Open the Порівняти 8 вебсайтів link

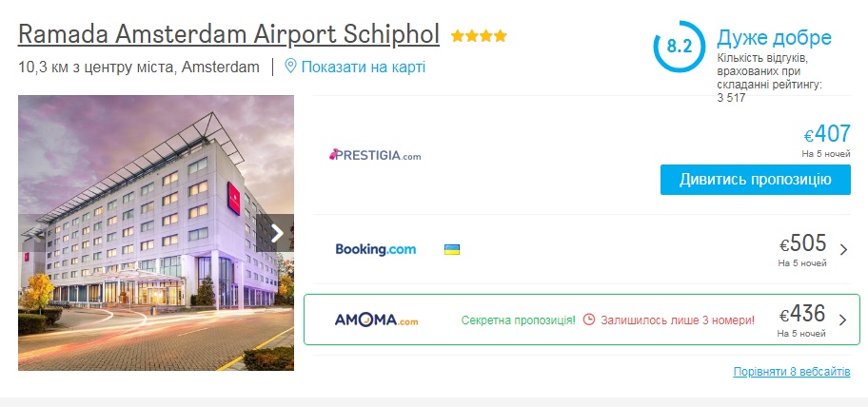[x=792, y=371]
